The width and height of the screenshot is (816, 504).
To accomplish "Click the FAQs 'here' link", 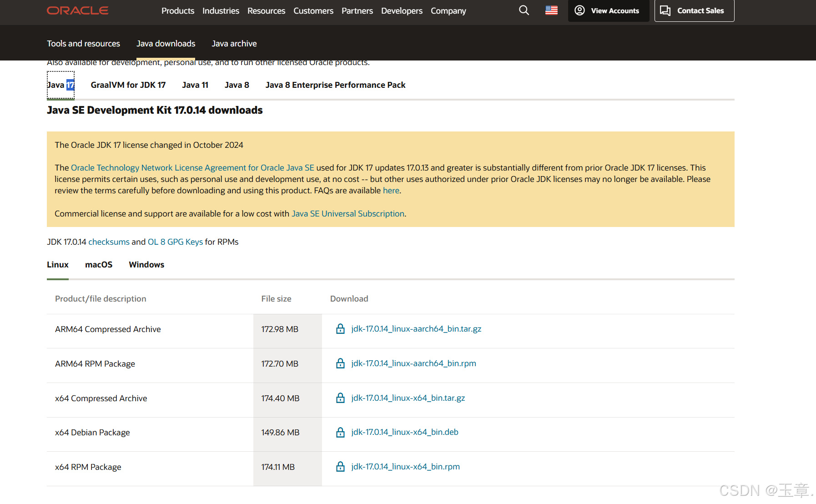I will (391, 191).
